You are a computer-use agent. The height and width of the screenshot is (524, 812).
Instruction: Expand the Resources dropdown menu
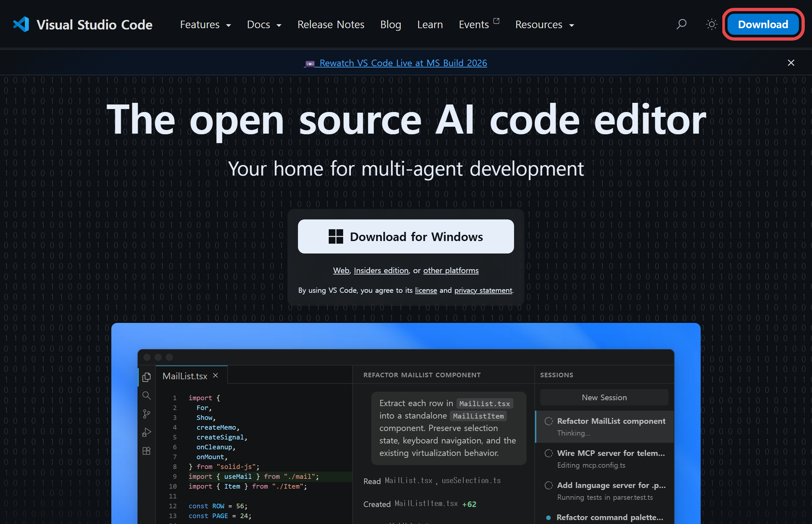(x=544, y=25)
